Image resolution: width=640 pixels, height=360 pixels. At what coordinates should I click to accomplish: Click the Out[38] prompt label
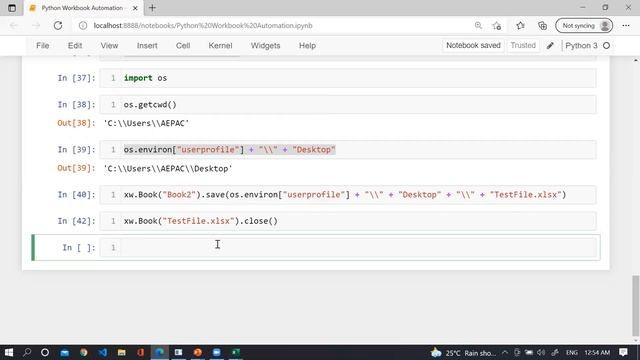coord(76,123)
